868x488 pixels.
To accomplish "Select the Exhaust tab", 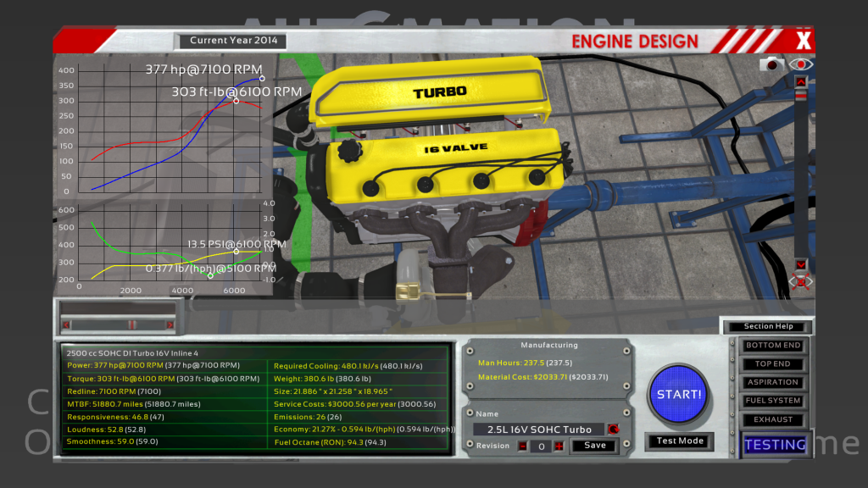I will pos(772,419).
